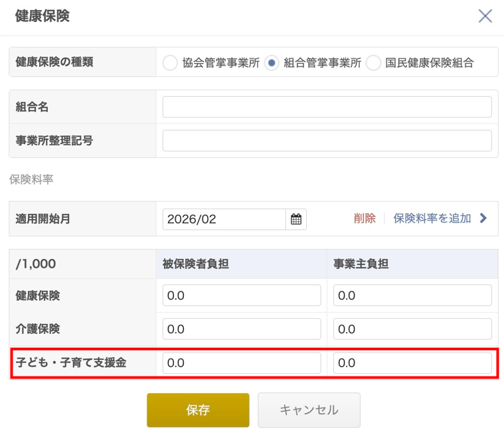The height and width of the screenshot is (431, 504).
Task: Open the calendar picker for 適用開始月
Action: pos(296,219)
